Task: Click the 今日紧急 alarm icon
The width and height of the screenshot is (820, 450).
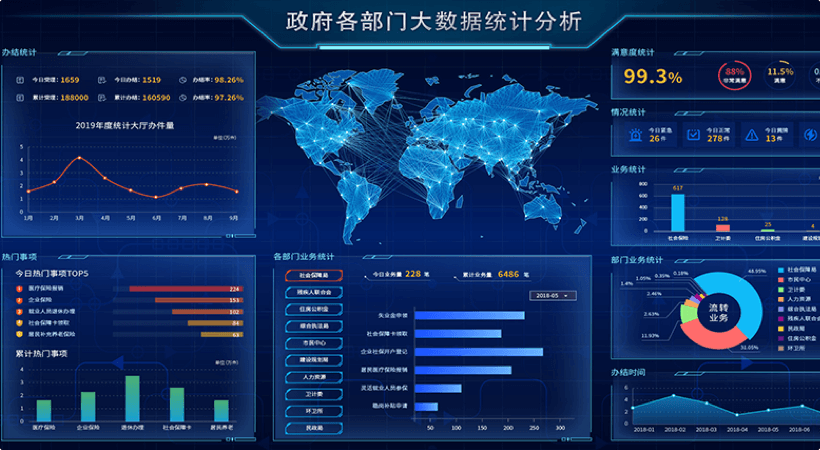Action: click(x=633, y=133)
